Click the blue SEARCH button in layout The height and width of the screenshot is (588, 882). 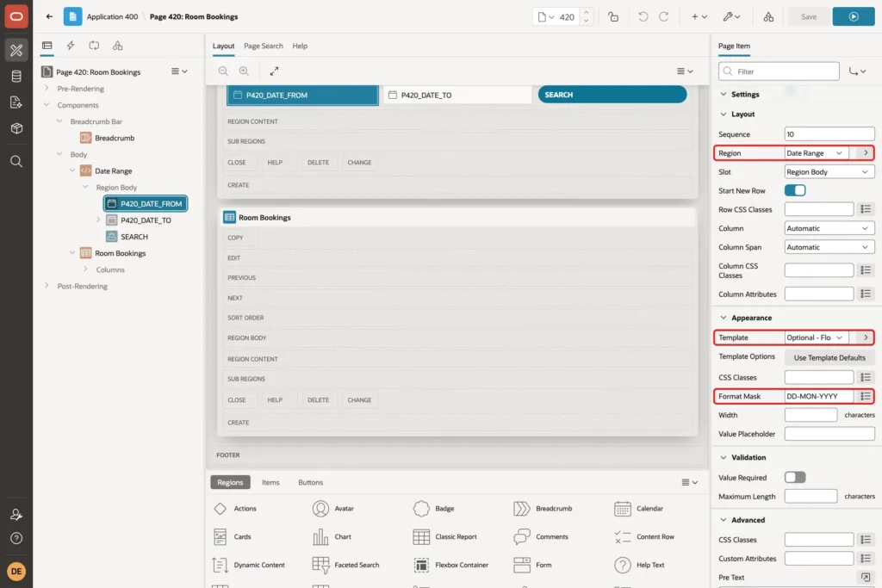(x=612, y=95)
